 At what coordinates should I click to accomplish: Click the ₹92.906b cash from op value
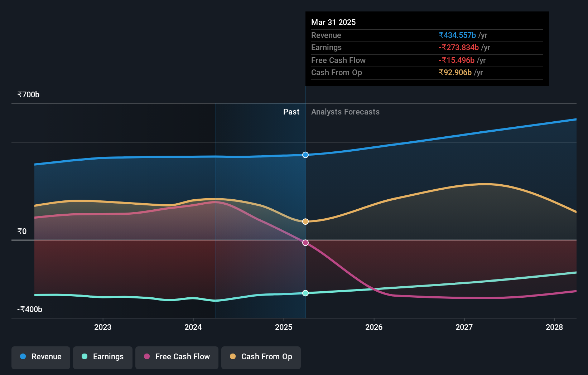(455, 73)
